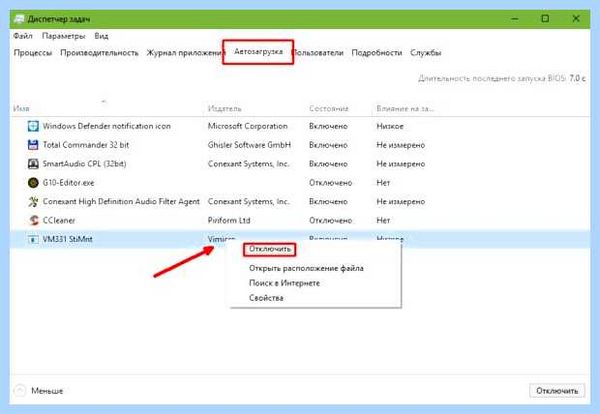Click the Windows Defender notification icon row icon
600x414 pixels.
click(x=33, y=126)
